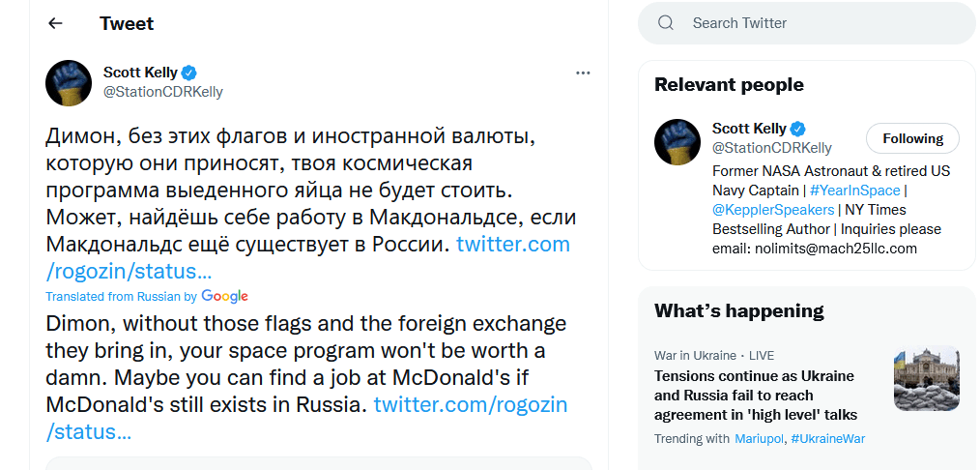Click the #UkraineWar trending hashtag
The width and height of the screenshot is (980, 470).
tap(827, 439)
